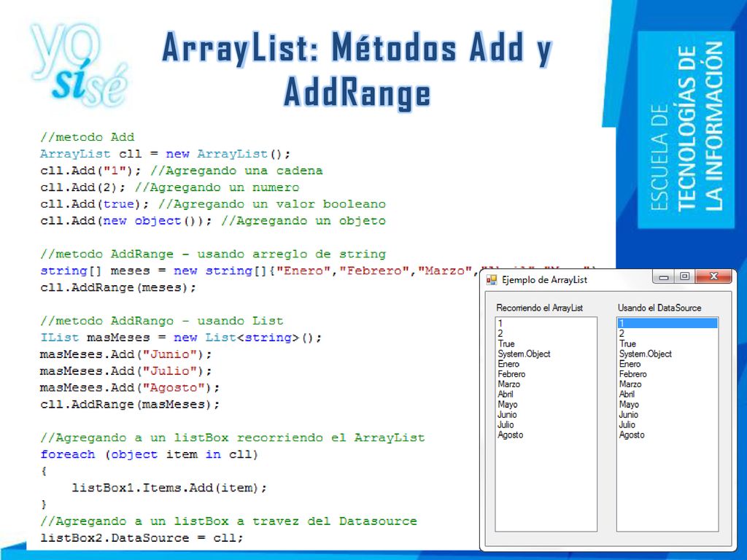
Task: Select 'System.Object' in Usando el DataSource list
Action: coord(646,354)
